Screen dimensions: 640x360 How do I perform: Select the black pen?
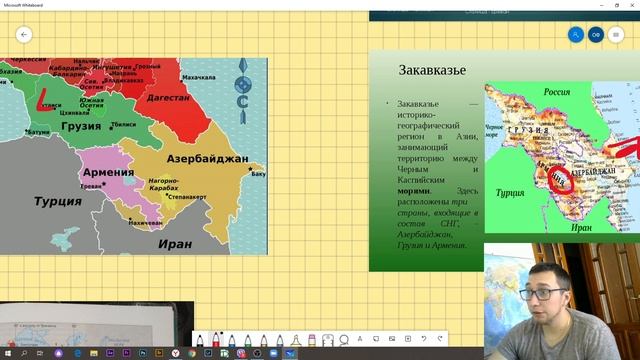coord(200,340)
